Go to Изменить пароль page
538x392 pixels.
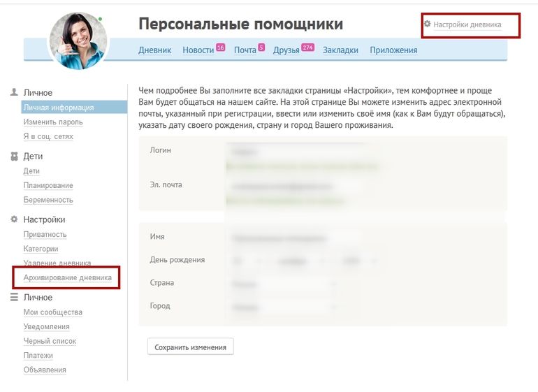(x=53, y=122)
